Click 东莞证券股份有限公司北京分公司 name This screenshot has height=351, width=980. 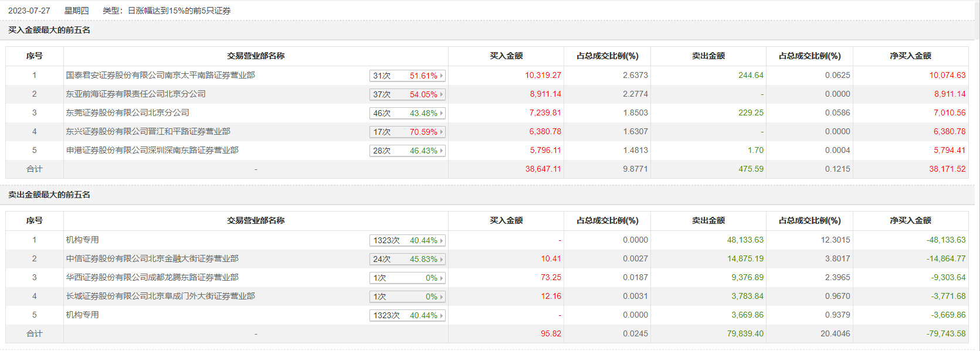[127, 113]
